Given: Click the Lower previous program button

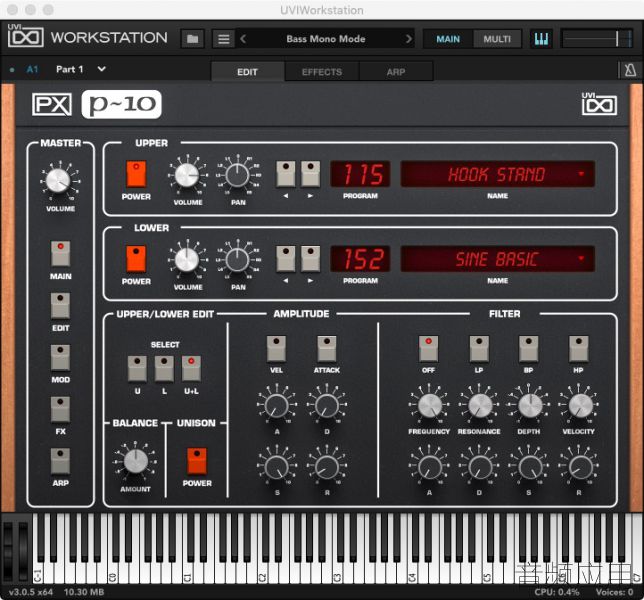Looking at the screenshot, I should (x=286, y=259).
